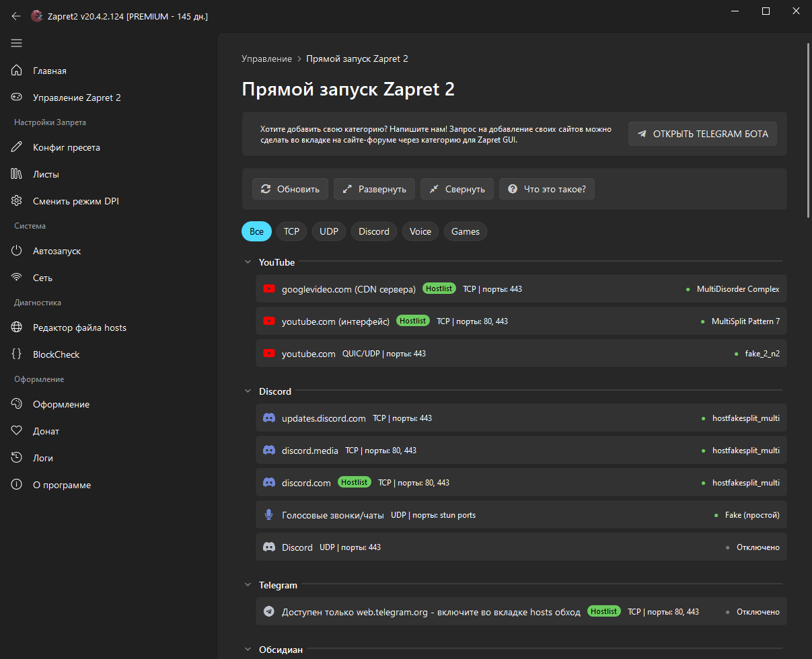This screenshot has width=812, height=659.
Task: Click the Zapret2 app logo icon
Action: [x=36, y=16]
